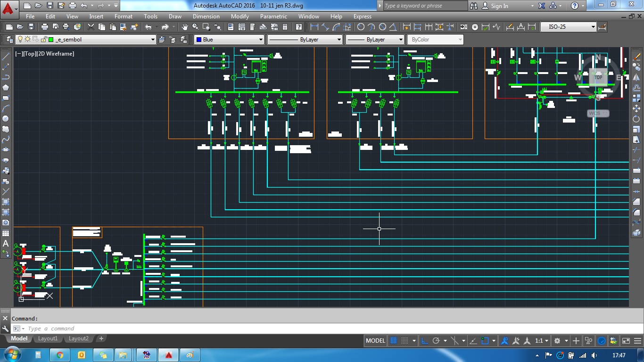Click the Linear dimension tool icon
Image resolution: width=644 pixels, height=362 pixels.
pyautogui.click(x=314, y=27)
